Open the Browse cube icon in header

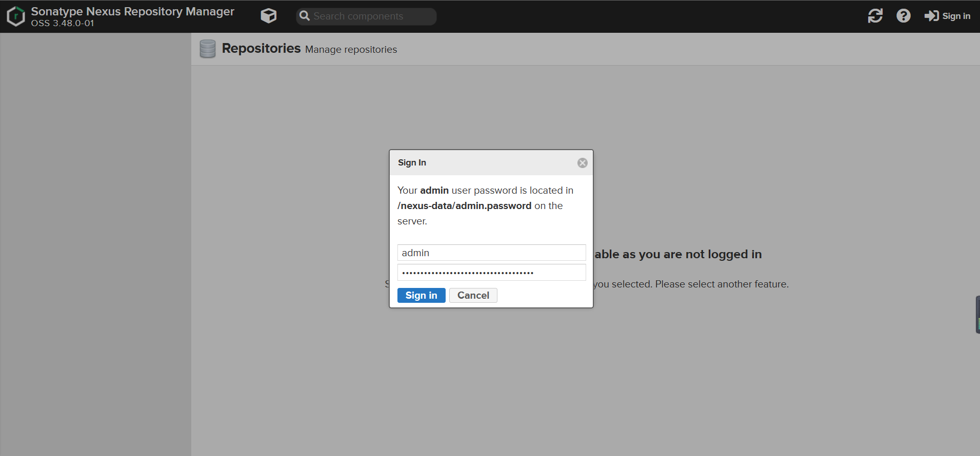(268, 16)
